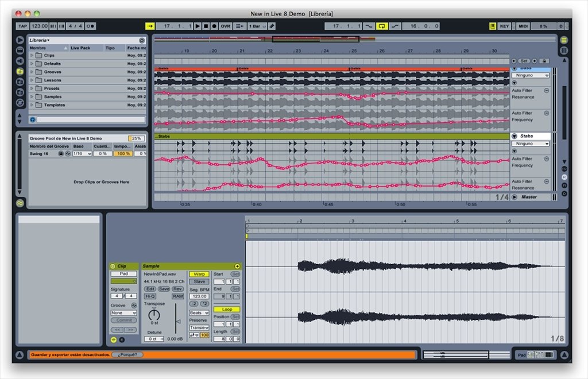The image size is (588, 379).
Task: Open Plug-In Device Browser icon
Action: 20,61
